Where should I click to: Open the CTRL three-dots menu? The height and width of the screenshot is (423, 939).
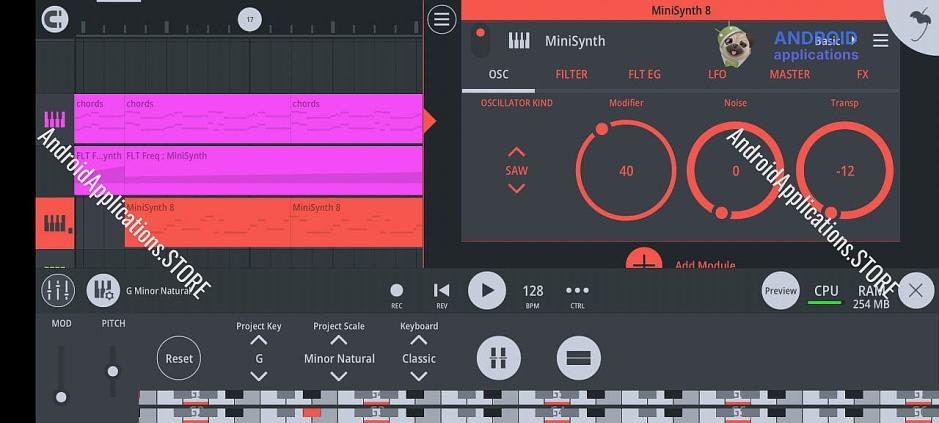click(x=577, y=295)
